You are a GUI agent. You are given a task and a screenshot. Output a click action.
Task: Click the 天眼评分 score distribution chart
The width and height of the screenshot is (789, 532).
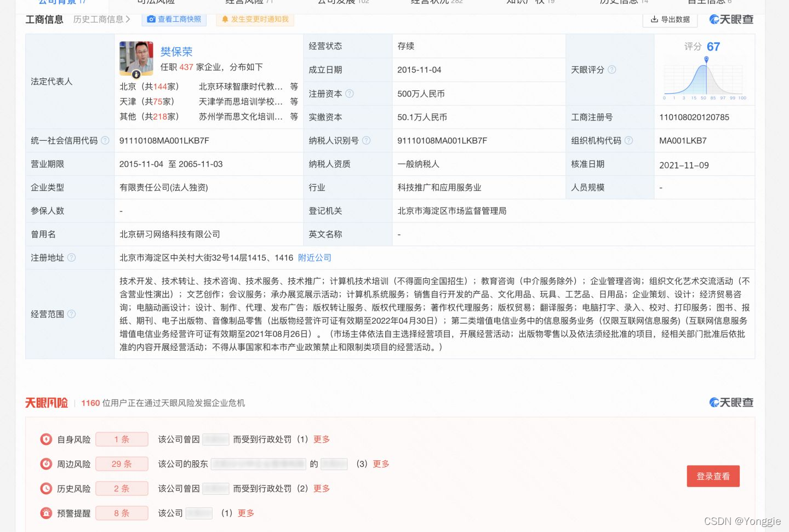point(705,79)
